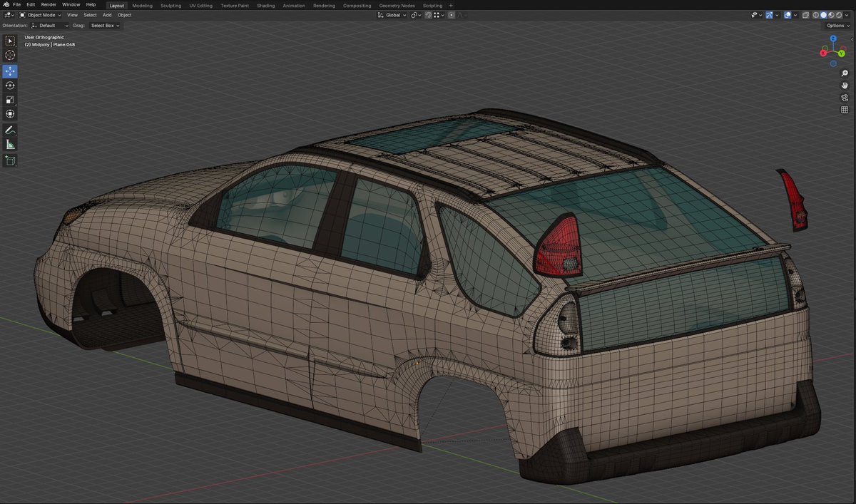Image resolution: width=856 pixels, height=504 pixels.
Task: Open the transform pivot point icon
Action: pos(417,15)
